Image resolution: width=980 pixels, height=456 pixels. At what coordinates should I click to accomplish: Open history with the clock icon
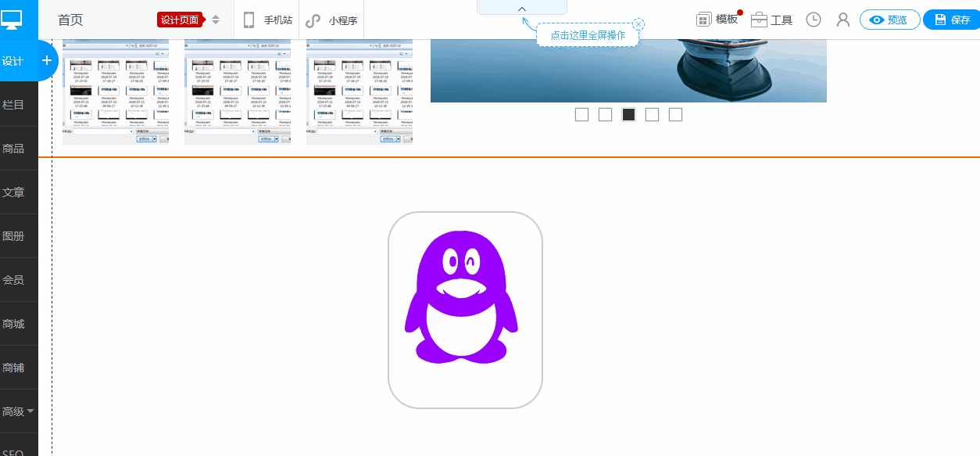tap(814, 20)
